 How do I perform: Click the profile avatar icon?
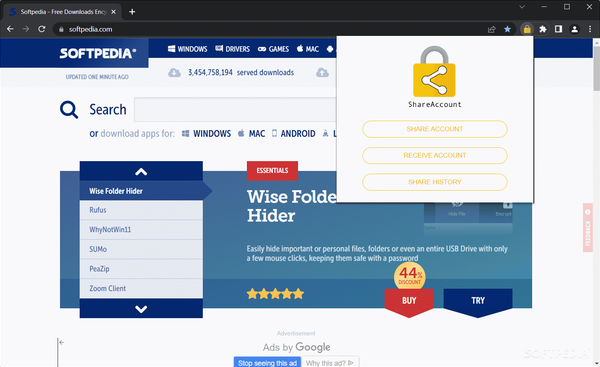574,29
